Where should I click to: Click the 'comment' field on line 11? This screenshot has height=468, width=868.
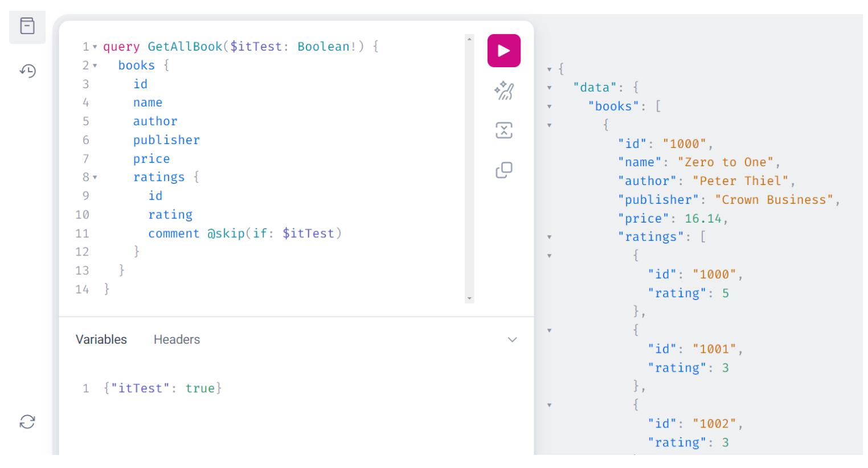click(174, 233)
